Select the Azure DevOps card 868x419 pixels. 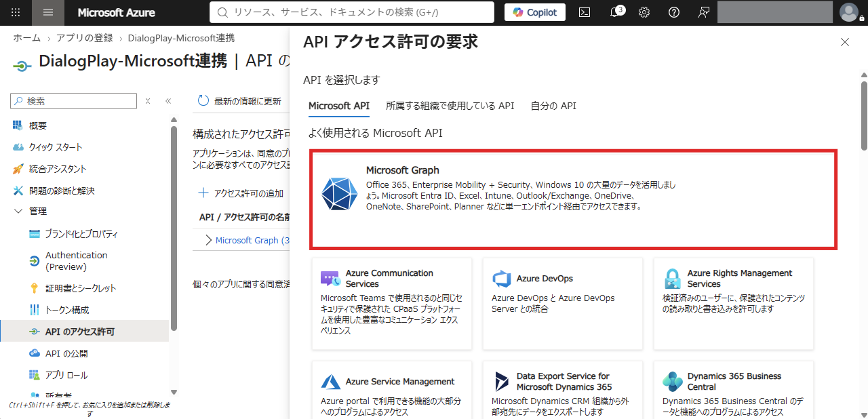pyautogui.click(x=563, y=304)
